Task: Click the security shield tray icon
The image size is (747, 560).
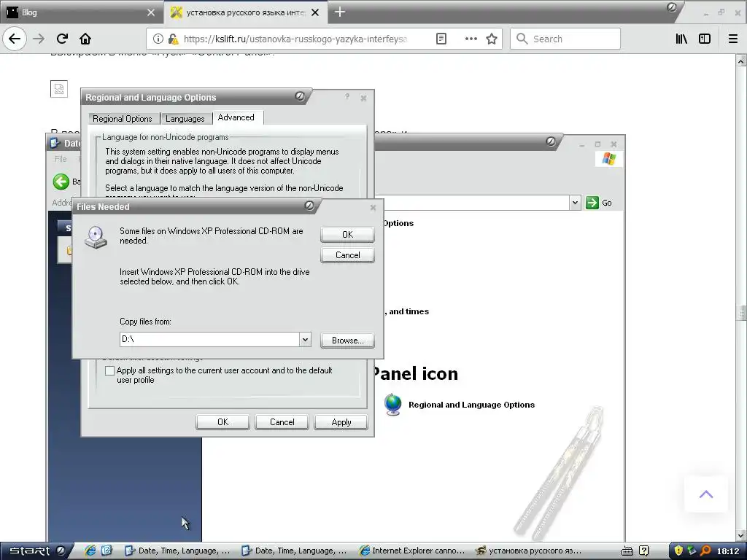Action: pos(678,551)
